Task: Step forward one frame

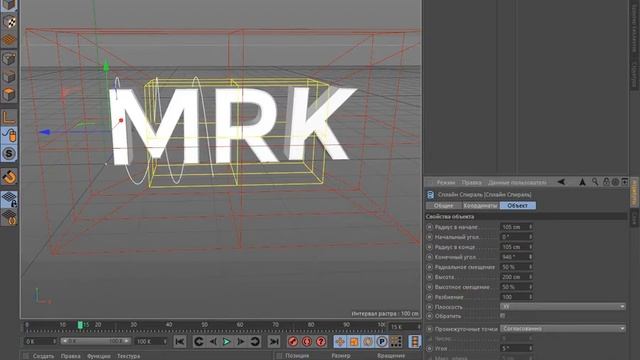Action: point(241,341)
